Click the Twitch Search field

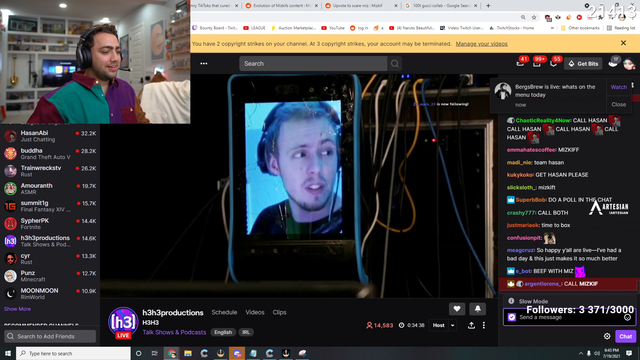[313, 64]
